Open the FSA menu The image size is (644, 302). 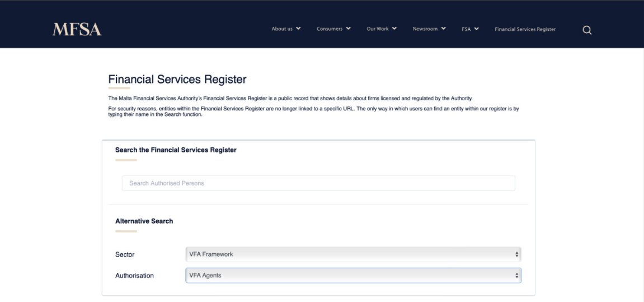click(470, 29)
